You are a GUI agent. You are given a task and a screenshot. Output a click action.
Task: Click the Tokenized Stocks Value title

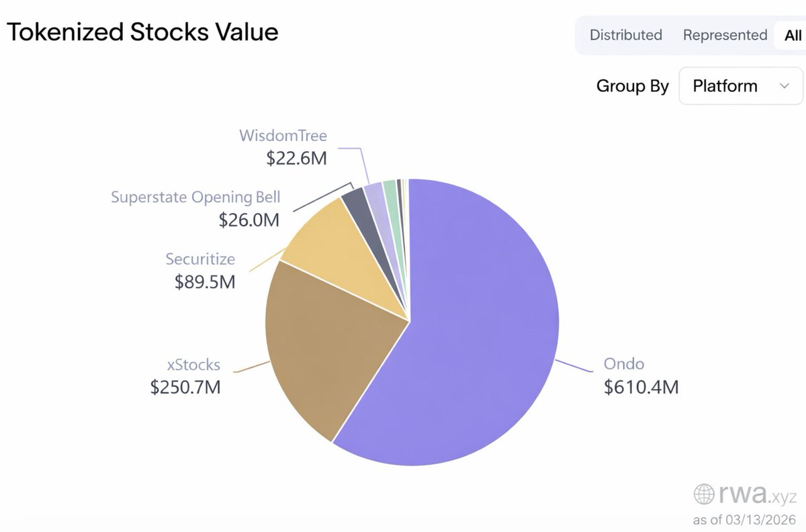click(x=142, y=31)
